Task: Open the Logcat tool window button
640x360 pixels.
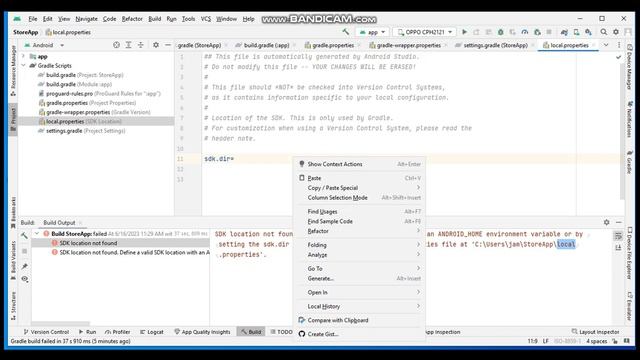Action: (x=151, y=332)
